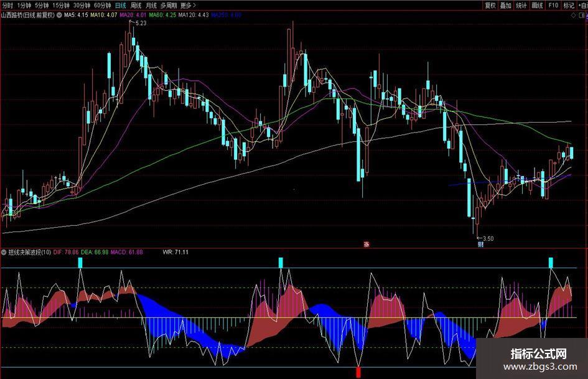588x379 pixels.
Task: Click the MA20: 4.01 label
Action: (x=133, y=15)
